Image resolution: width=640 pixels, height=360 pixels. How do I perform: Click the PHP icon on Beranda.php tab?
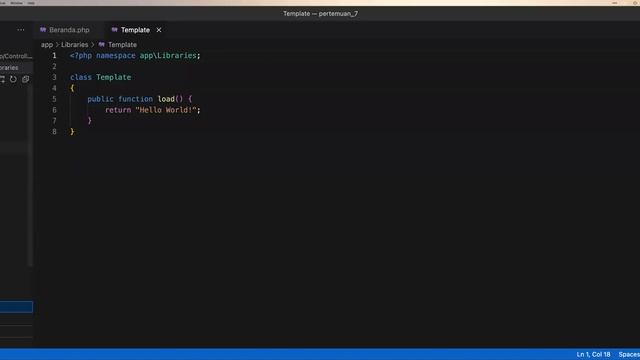(x=43, y=30)
